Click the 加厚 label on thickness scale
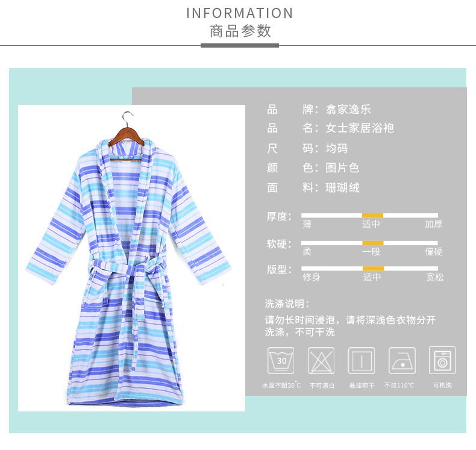The image size is (476, 450). click(x=433, y=224)
